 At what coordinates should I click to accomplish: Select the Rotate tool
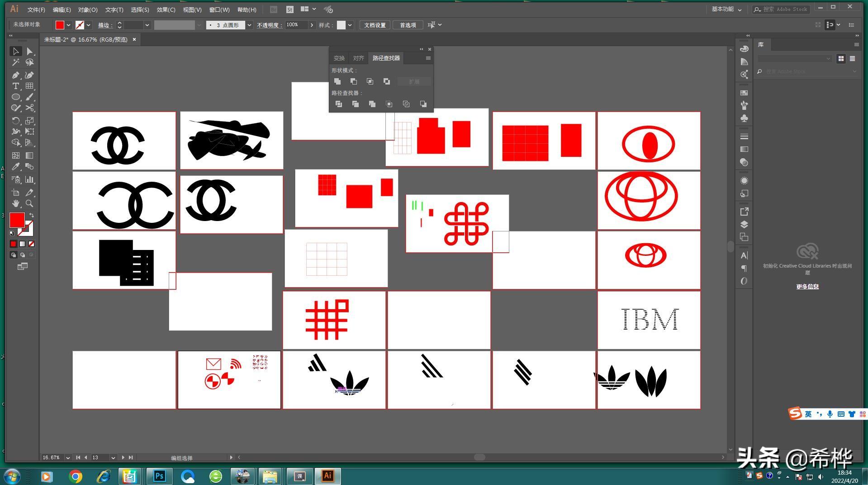click(x=15, y=121)
